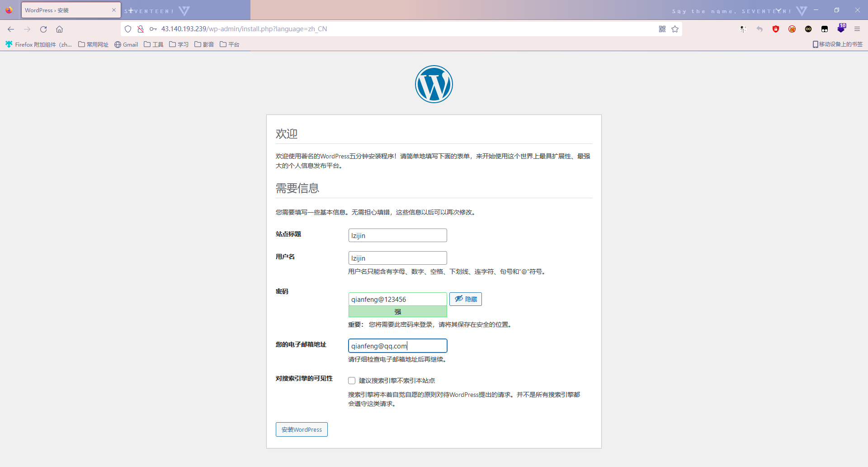Viewport: 868px width, 467px height.
Task: Open the browser home page
Action: point(59,29)
